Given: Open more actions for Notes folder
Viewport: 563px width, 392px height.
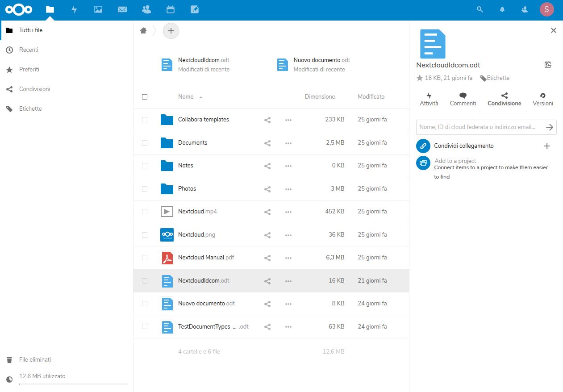Looking at the screenshot, I should pos(288,166).
